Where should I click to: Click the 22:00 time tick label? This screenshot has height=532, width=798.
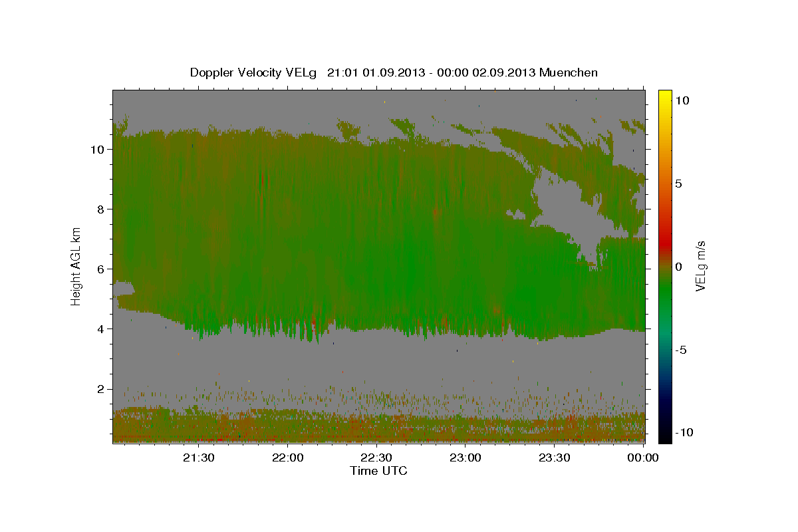pos(287,458)
